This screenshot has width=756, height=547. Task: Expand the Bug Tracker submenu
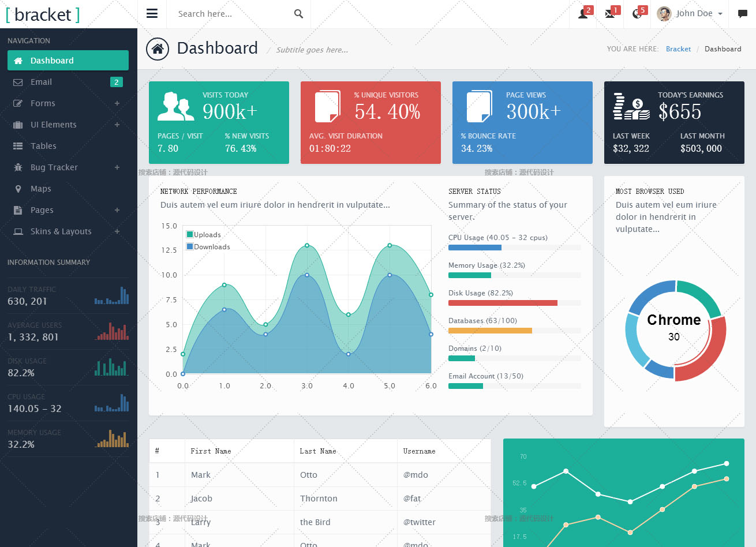click(117, 167)
